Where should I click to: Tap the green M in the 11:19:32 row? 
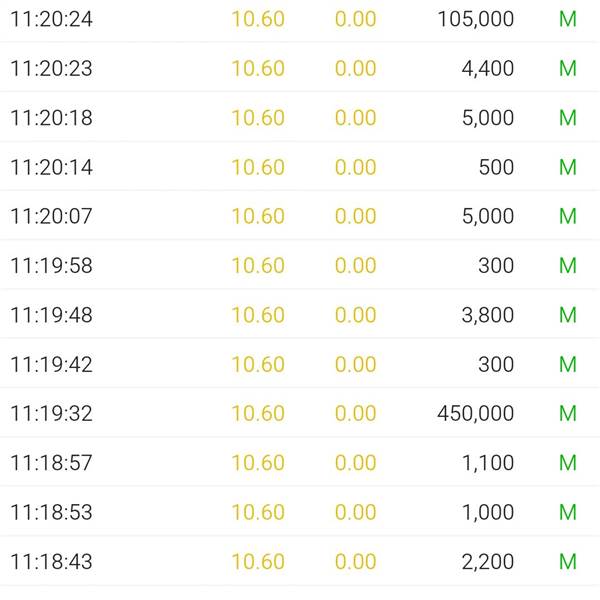567,413
